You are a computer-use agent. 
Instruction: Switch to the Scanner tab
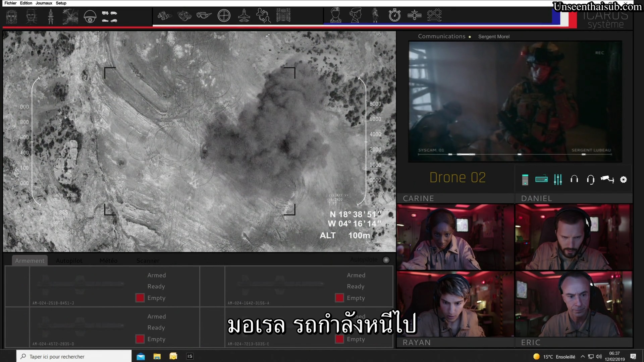click(x=148, y=260)
